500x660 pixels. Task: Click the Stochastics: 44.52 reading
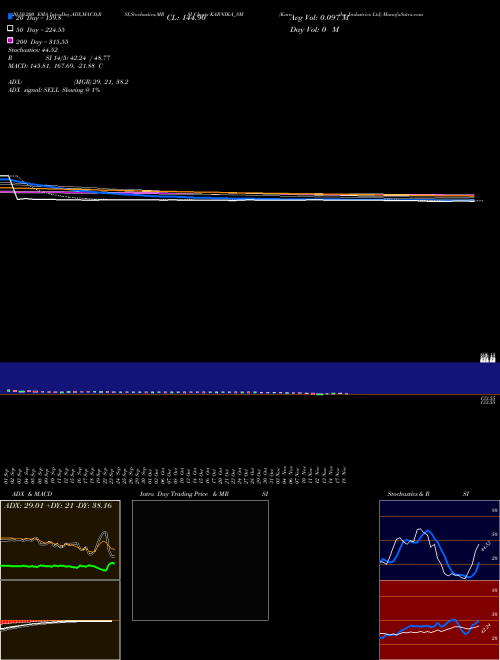pyautogui.click(x=33, y=50)
